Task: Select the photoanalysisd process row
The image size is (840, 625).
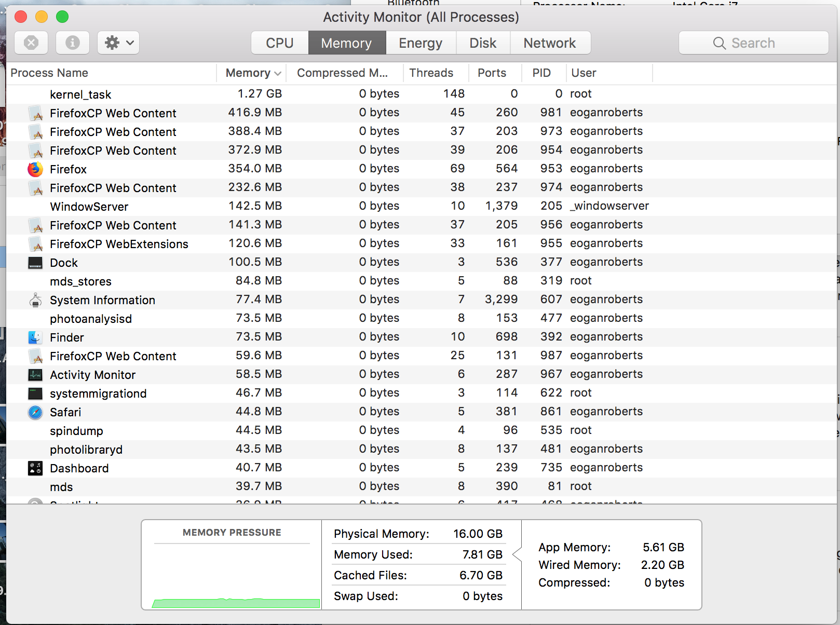Action: (x=421, y=319)
